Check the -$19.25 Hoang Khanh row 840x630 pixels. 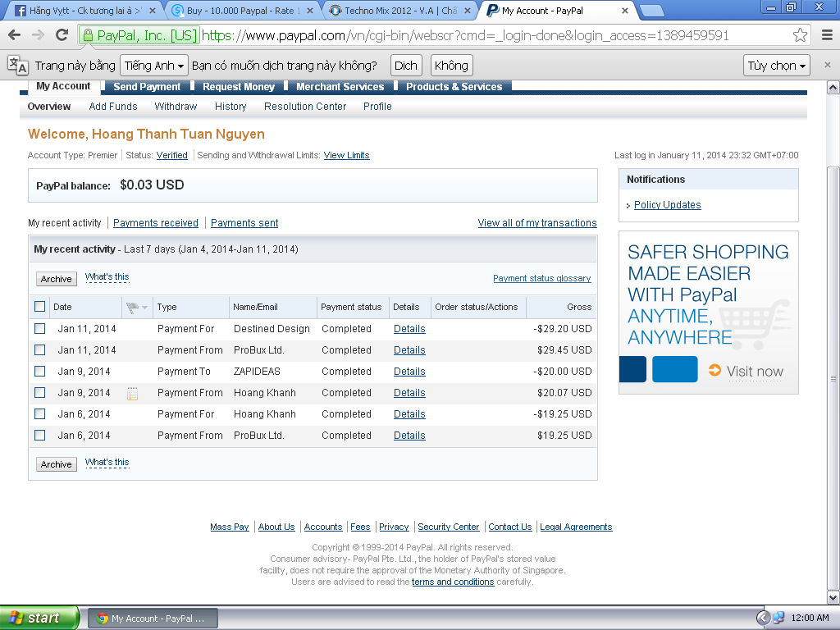tap(39, 413)
